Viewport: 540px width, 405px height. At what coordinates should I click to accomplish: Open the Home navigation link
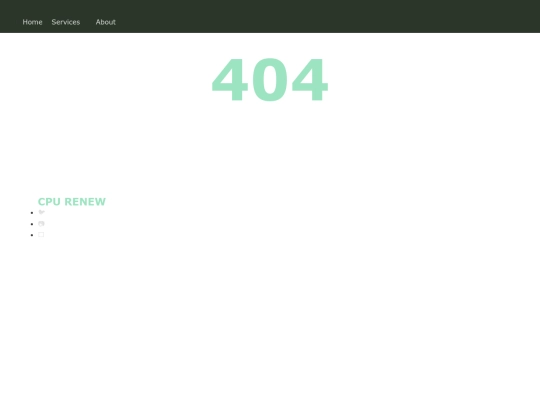coord(32,22)
